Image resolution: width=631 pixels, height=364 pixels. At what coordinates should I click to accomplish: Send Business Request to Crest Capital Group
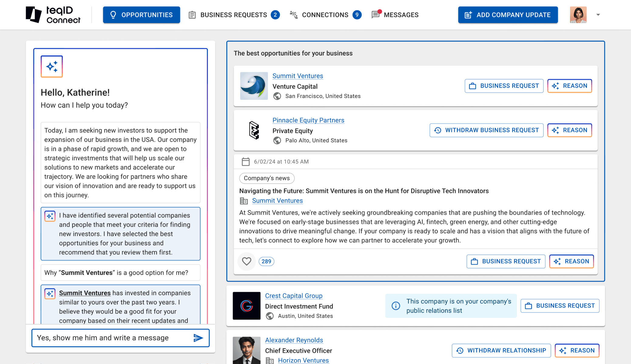[560, 306]
